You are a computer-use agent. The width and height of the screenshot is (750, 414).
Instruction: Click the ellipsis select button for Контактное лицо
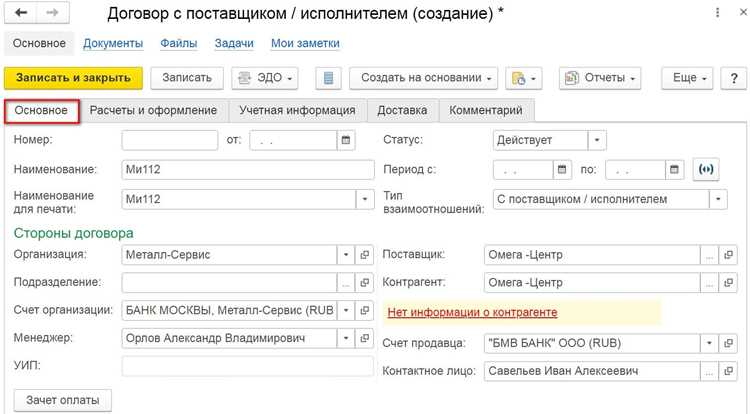[x=709, y=371]
